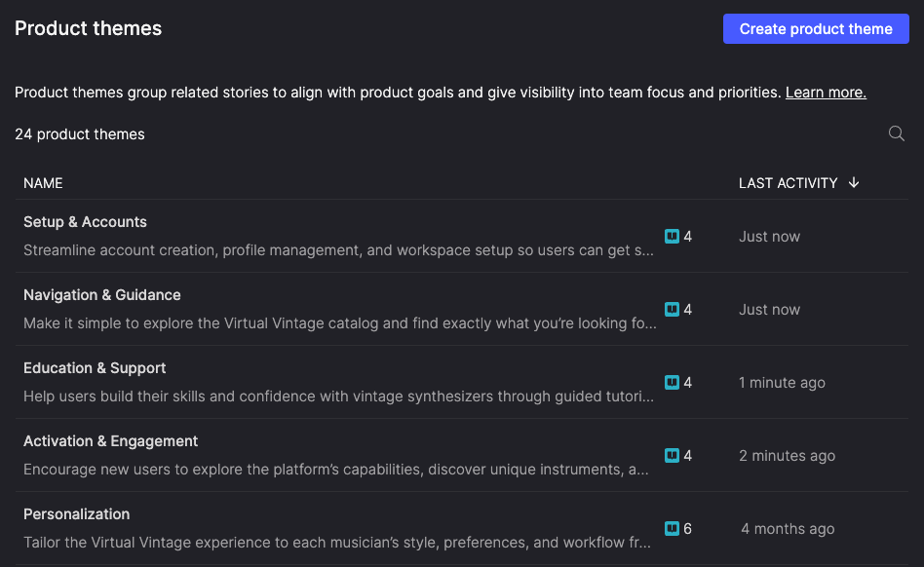The image size is (924, 567).
Task: Sort by the Last Activity column header
Action: 788,183
